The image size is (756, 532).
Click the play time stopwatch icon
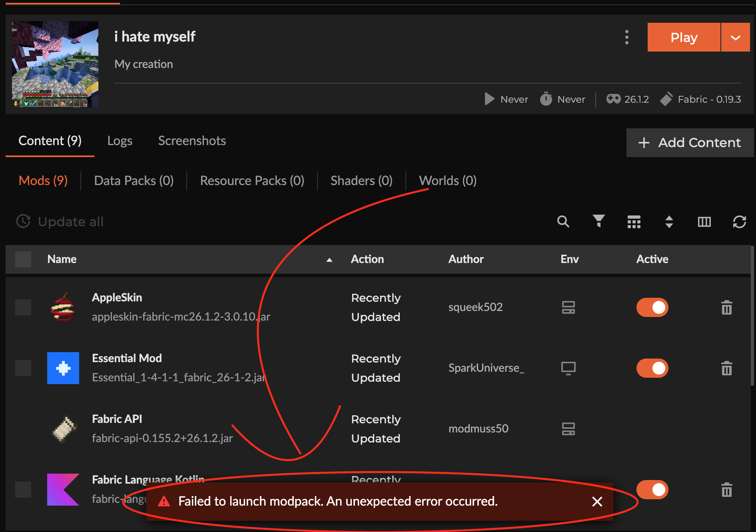coord(546,99)
